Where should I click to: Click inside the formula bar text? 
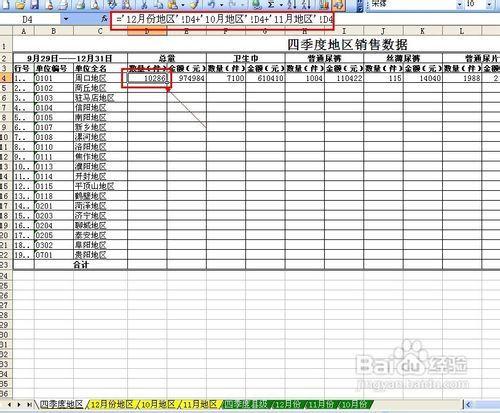(x=225, y=19)
